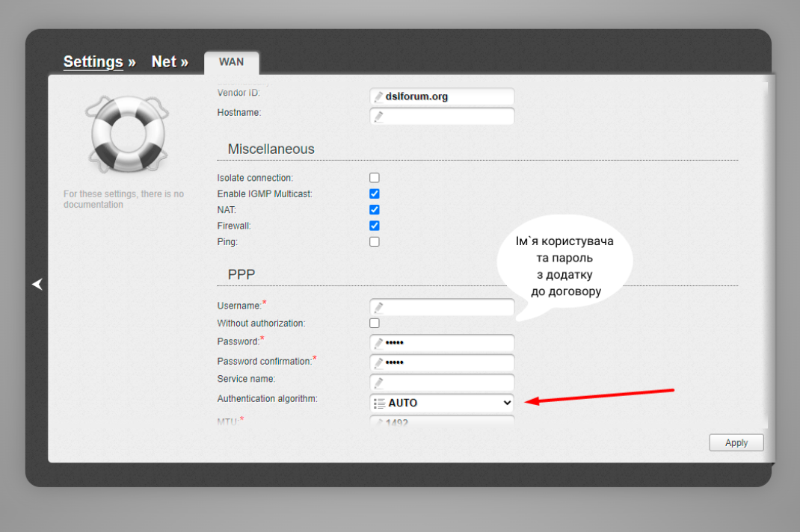Open the Settings breadcrumb link
The height and width of the screenshot is (532, 800).
[x=92, y=61]
